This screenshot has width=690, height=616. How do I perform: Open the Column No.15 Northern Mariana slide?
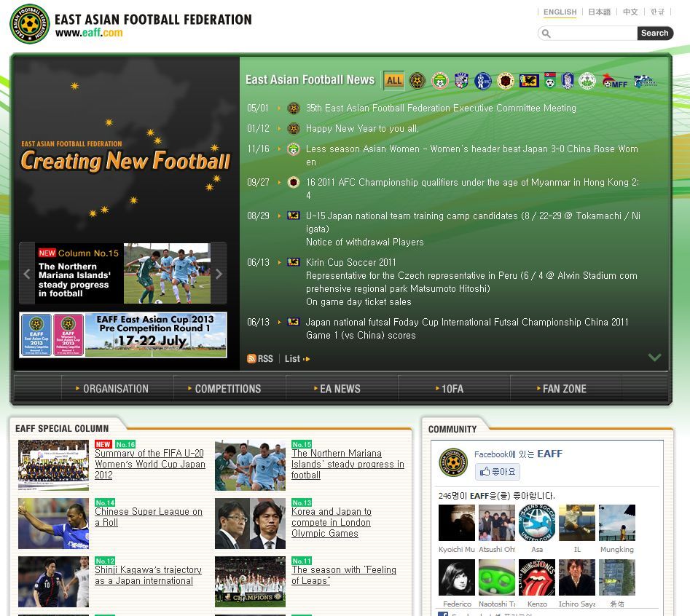(123, 274)
